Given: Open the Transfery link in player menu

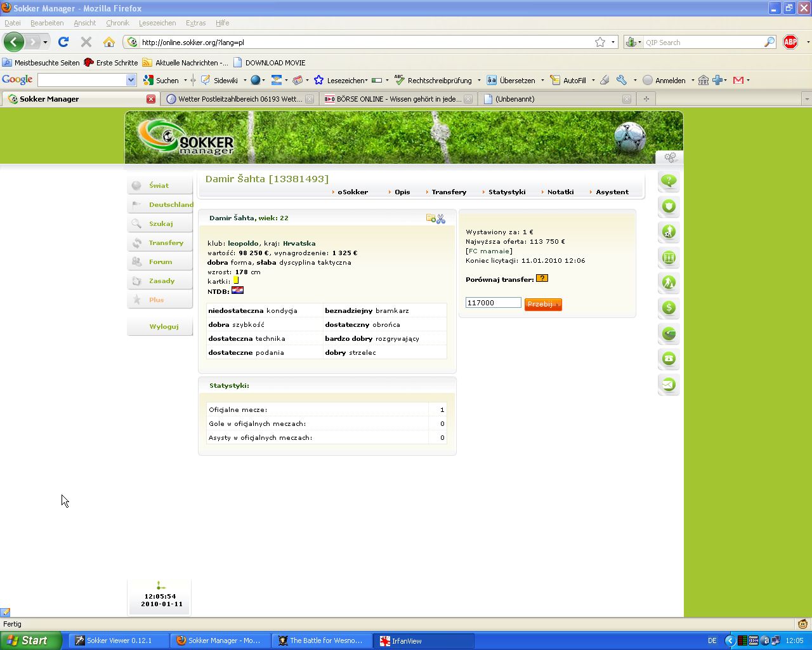Looking at the screenshot, I should pos(449,192).
